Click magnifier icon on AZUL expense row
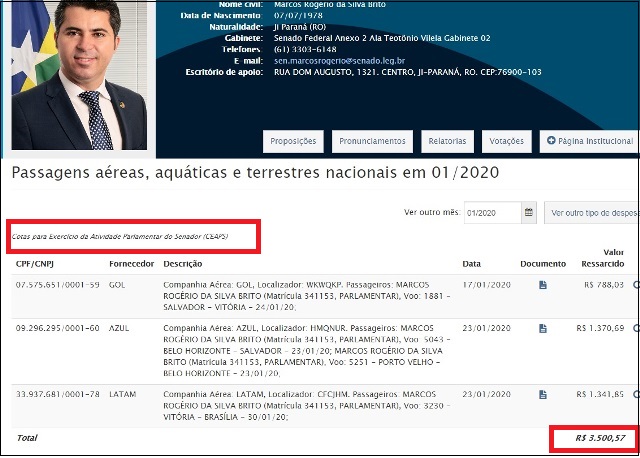This screenshot has width=640, height=458. [636, 328]
